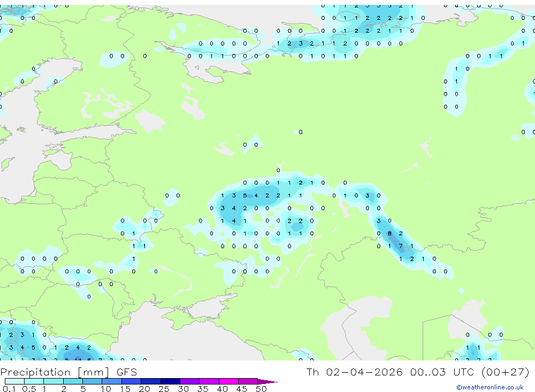Select the 35–40 mm violet legend swatch
Screen dimensions: 535x392
pyautogui.click(x=209, y=381)
